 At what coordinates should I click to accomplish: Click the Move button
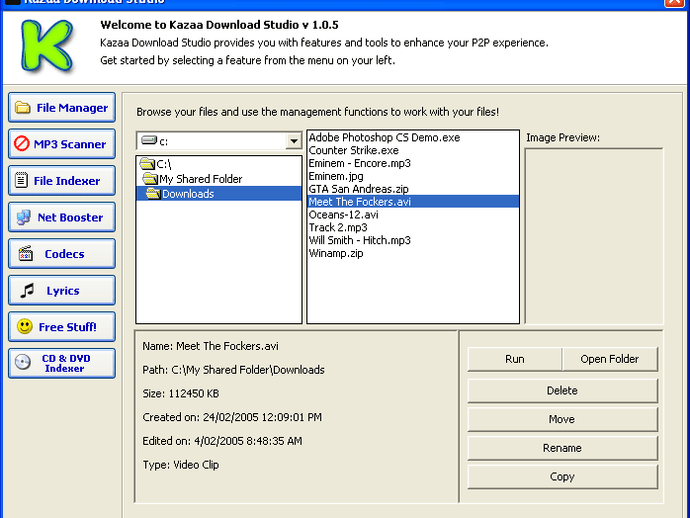[x=562, y=419]
